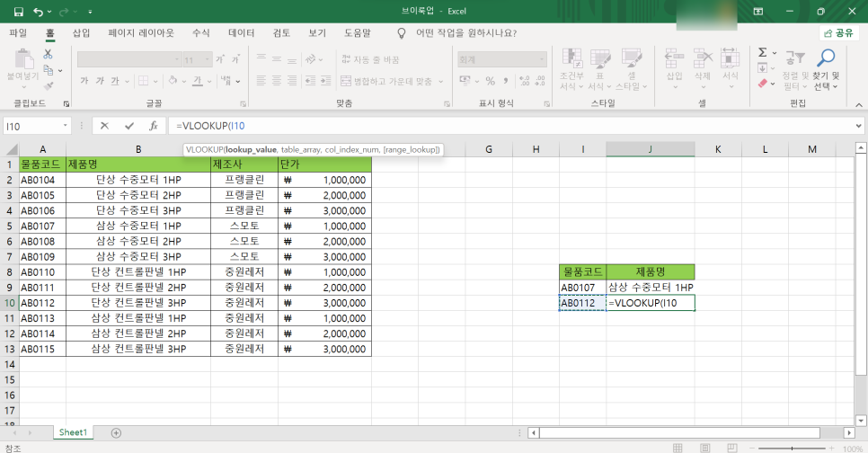Switch to the 삽입 (Insert) tab

(82, 33)
